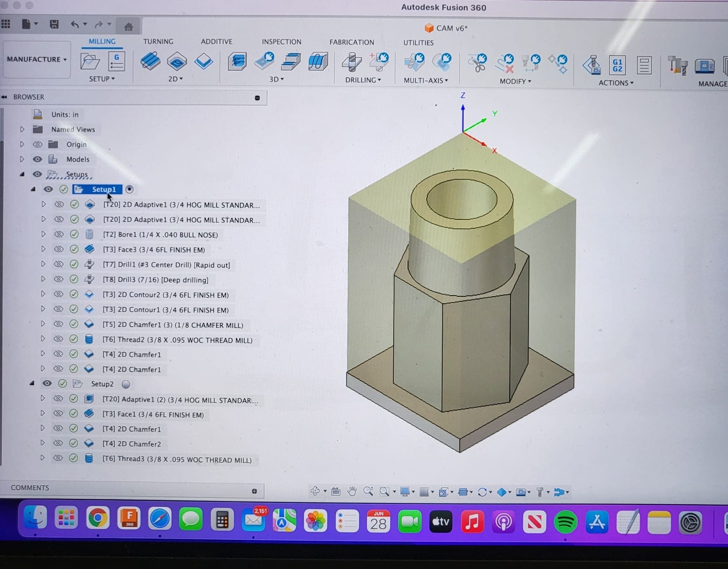Toggle visibility of Origin folder
This screenshot has width=728, height=569.
point(37,144)
